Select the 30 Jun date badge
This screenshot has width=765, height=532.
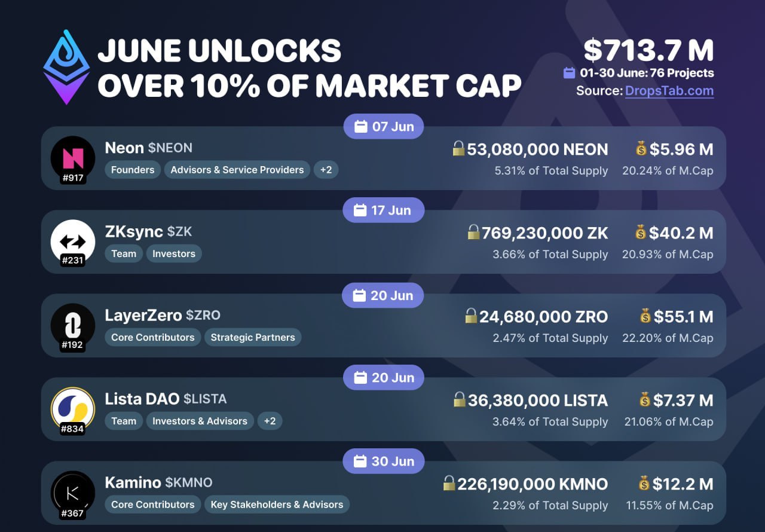point(383,461)
